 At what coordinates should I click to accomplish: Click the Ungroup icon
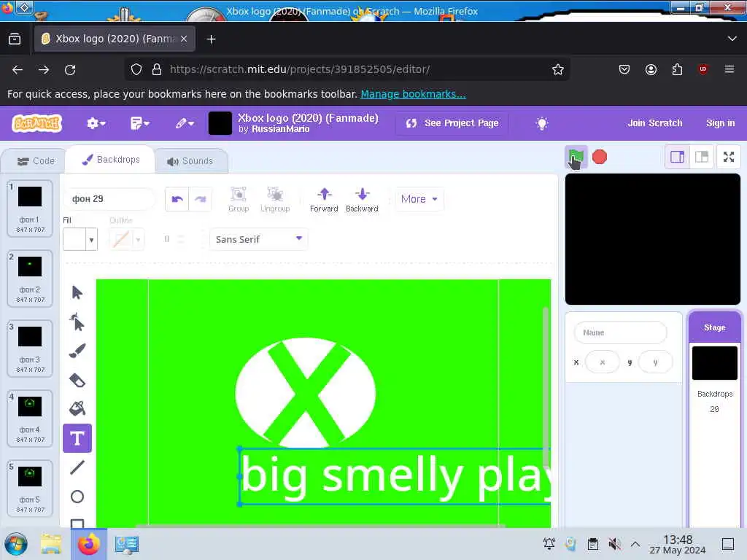(275, 200)
